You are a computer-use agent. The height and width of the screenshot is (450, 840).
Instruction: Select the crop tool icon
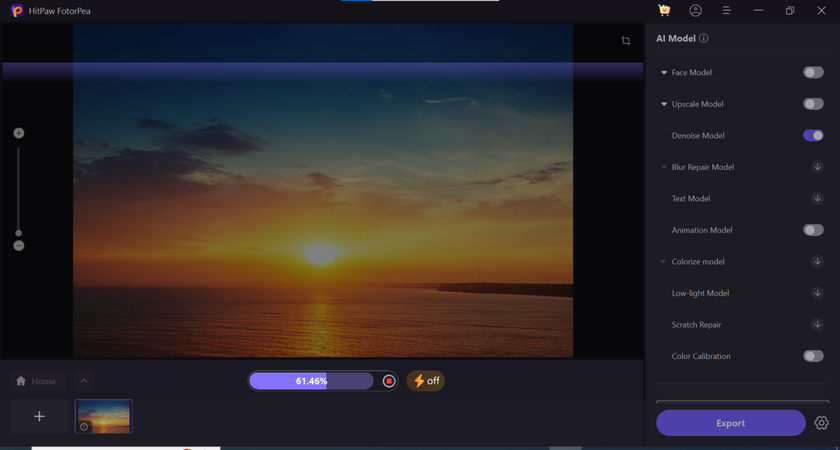tap(626, 41)
